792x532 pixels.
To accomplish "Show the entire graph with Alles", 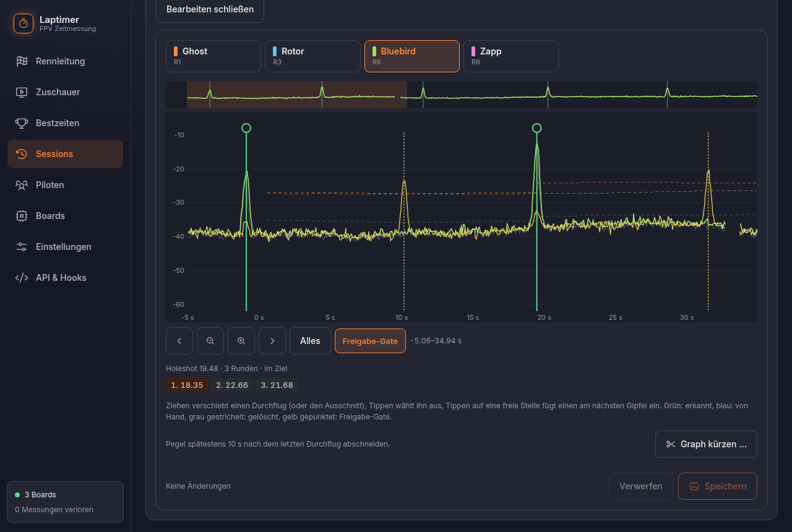I will click(x=310, y=341).
